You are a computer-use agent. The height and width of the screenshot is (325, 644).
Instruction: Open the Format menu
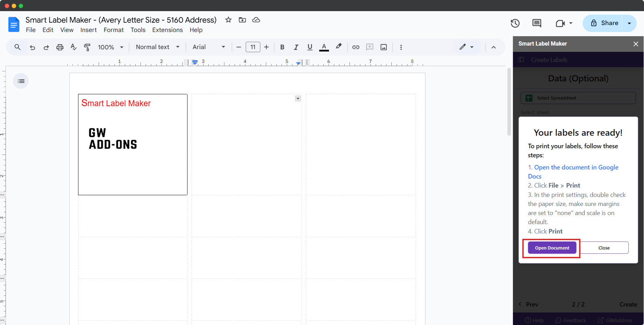tap(114, 30)
